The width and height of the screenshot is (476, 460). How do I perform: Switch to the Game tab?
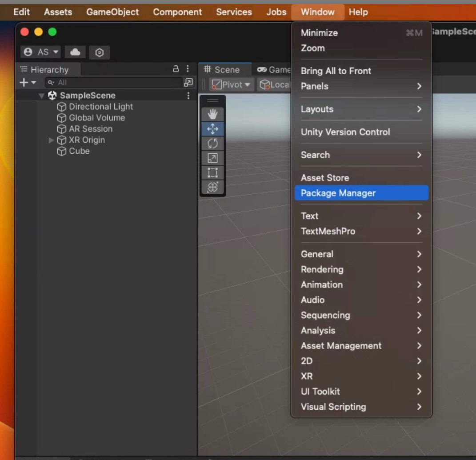(274, 69)
